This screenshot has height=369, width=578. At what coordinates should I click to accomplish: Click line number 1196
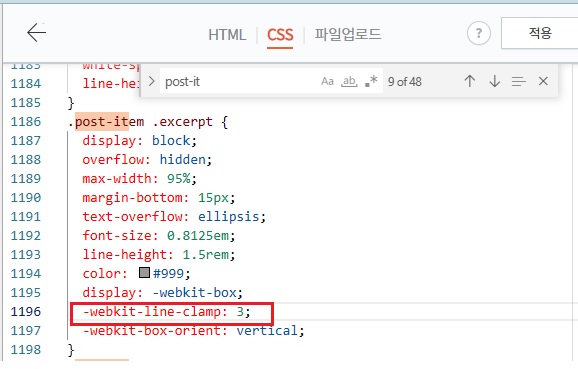(x=25, y=312)
